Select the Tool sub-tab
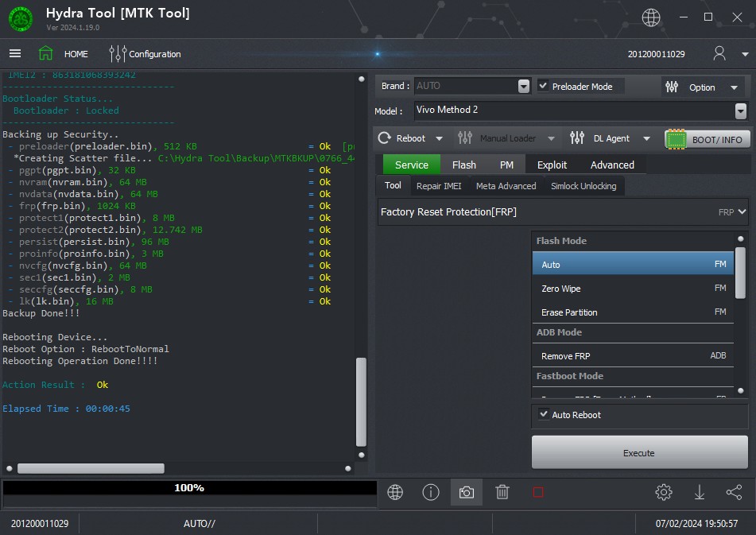The height and width of the screenshot is (535, 756). click(x=393, y=185)
